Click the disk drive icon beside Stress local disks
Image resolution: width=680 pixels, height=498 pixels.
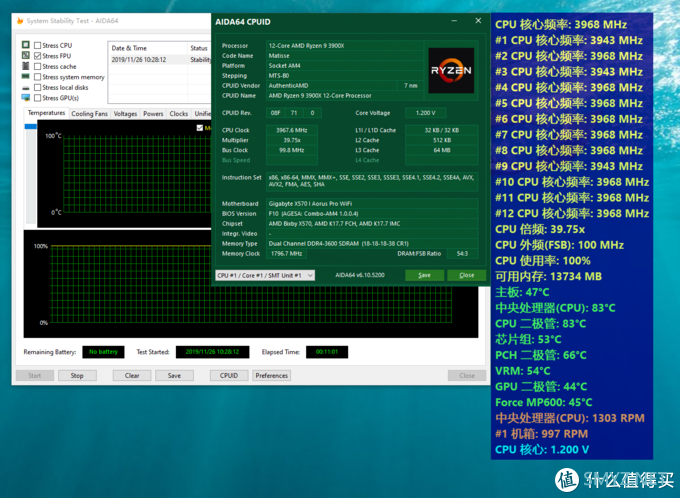[x=26, y=88]
